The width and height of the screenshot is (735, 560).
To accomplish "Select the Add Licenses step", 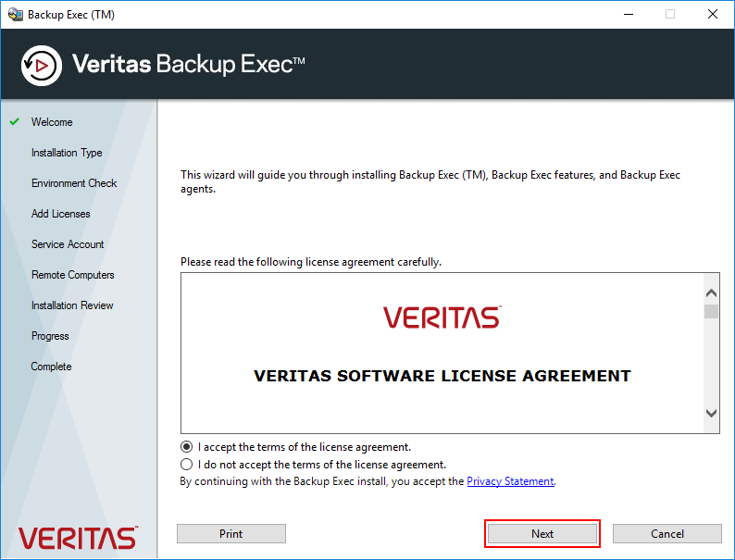I will point(60,214).
